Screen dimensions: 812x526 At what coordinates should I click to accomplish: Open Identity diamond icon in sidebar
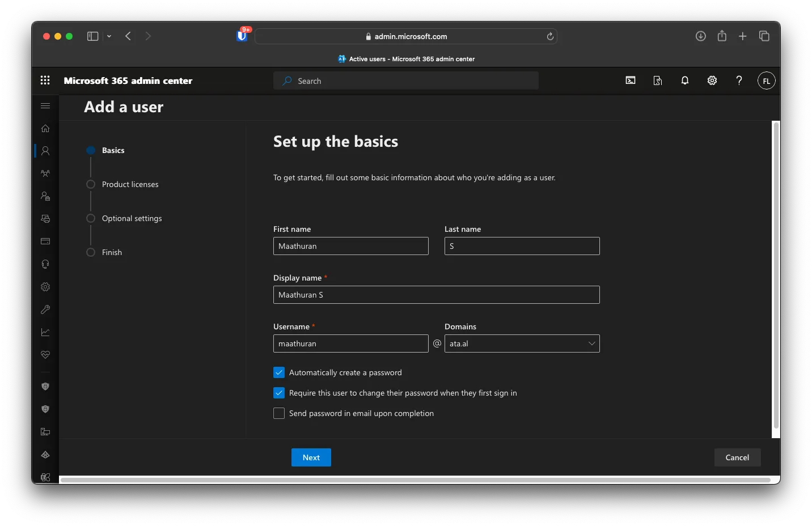pyautogui.click(x=45, y=455)
